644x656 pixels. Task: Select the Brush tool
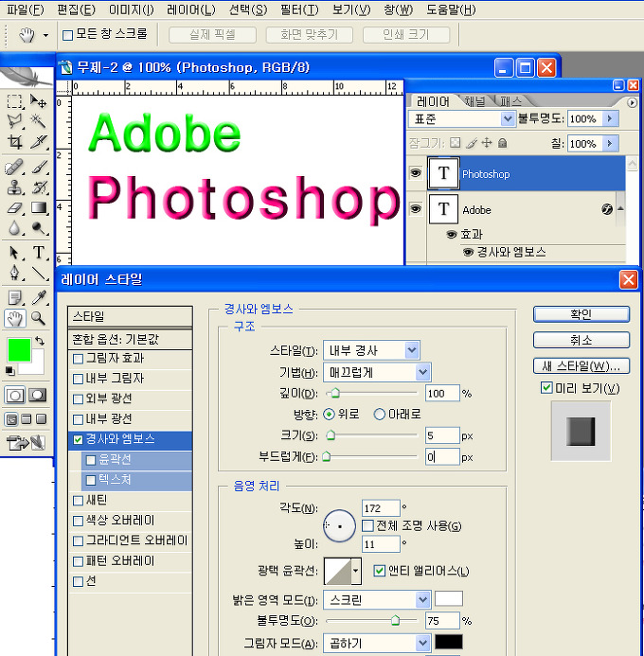(x=38, y=168)
